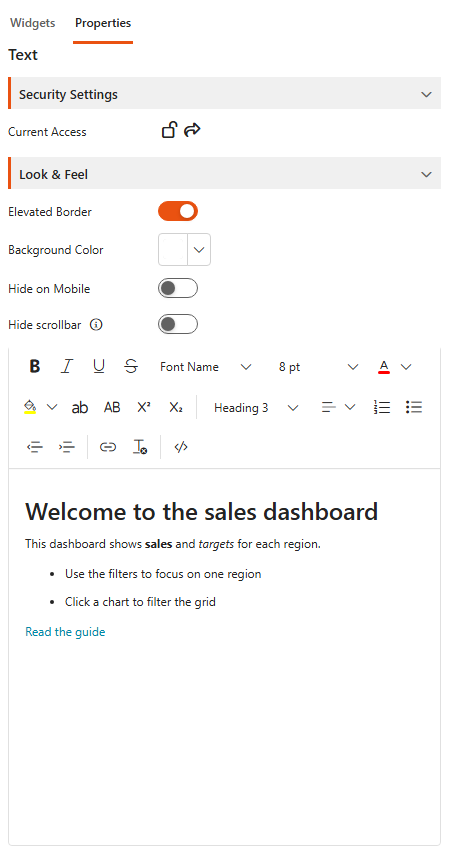This screenshot has width=449, height=846.
Task: Click the text alignment icon
Action: point(329,407)
